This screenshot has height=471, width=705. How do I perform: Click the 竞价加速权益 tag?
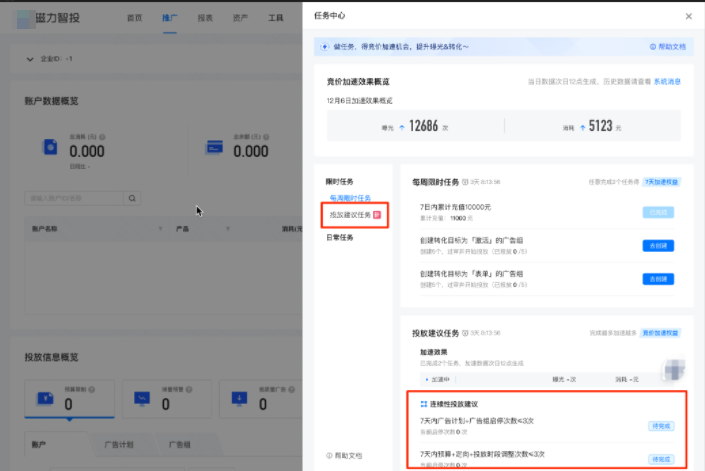[660, 333]
